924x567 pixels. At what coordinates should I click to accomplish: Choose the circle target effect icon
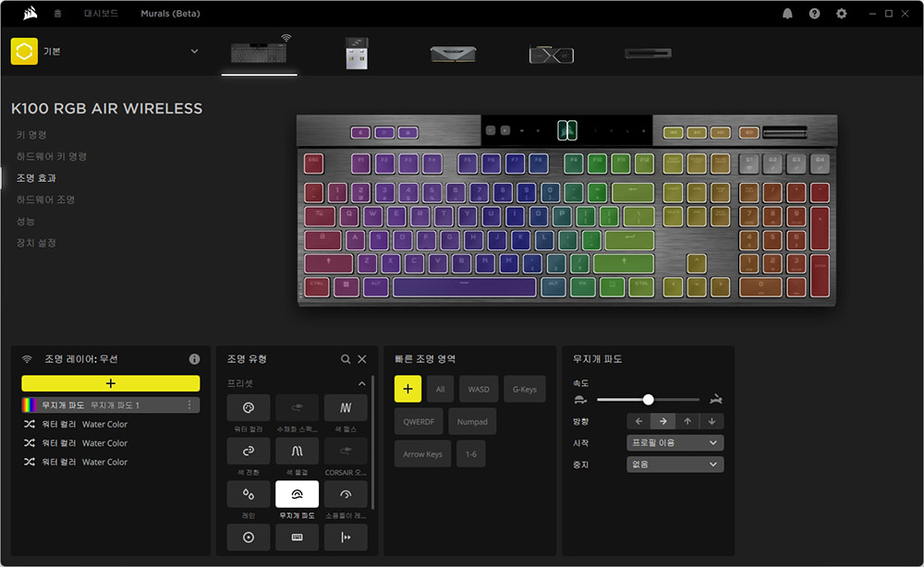pyautogui.click(x=249, y=537)
